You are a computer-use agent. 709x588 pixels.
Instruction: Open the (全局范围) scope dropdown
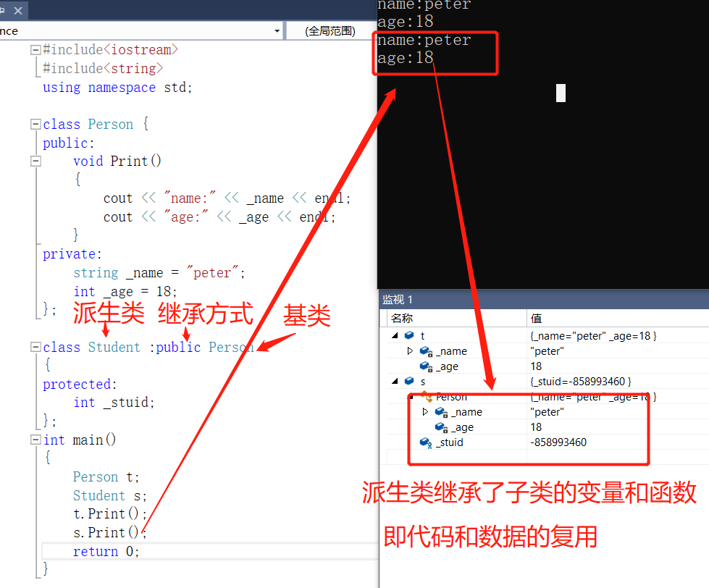point(331,31)
